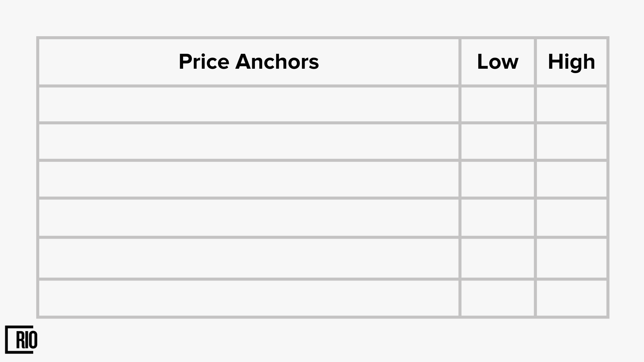Image resolution: width=644 pixels, height=362 pixels.
Task: Click first row High cell
Action: coord(572,105)
